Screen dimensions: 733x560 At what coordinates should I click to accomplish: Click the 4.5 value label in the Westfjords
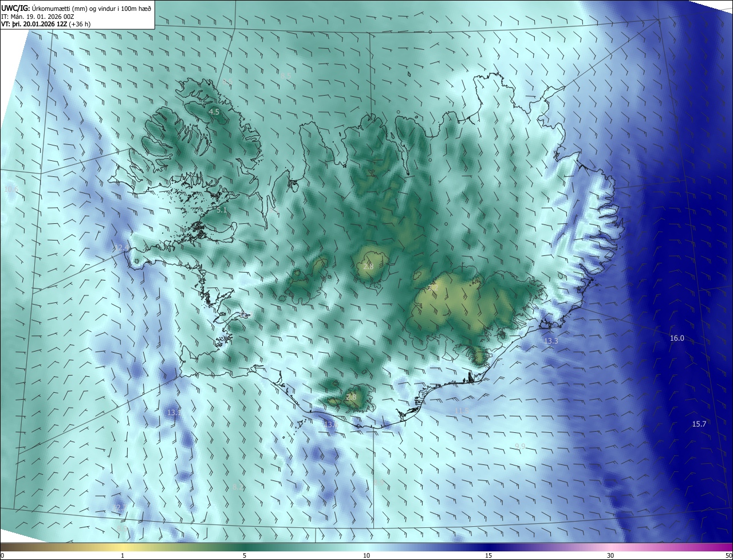point(214,112)
